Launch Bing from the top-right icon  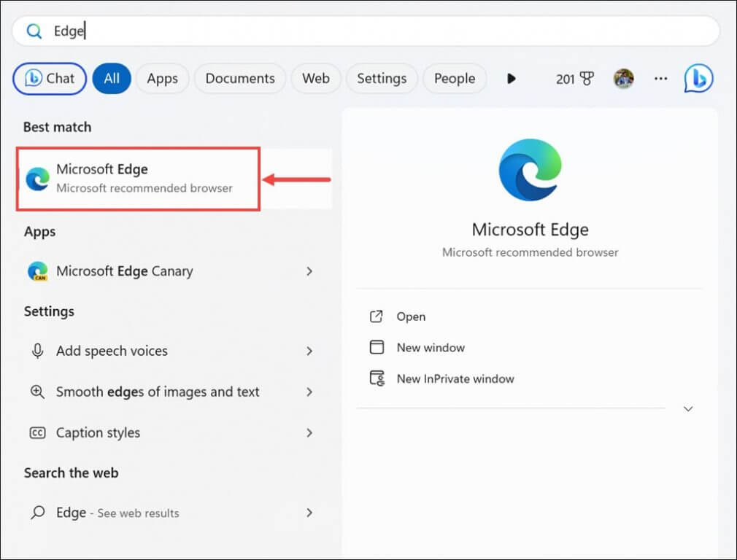tap(698, 78)
